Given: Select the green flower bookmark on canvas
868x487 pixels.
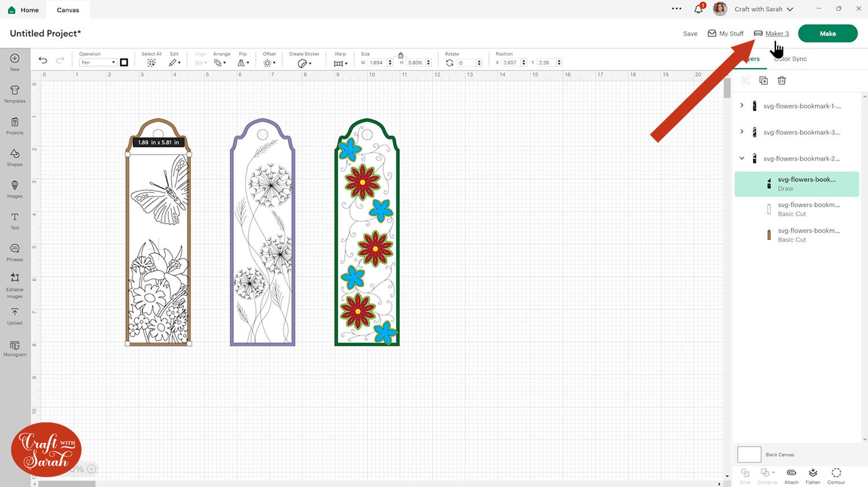Looking at the screenshot, I should coord(367,232).
